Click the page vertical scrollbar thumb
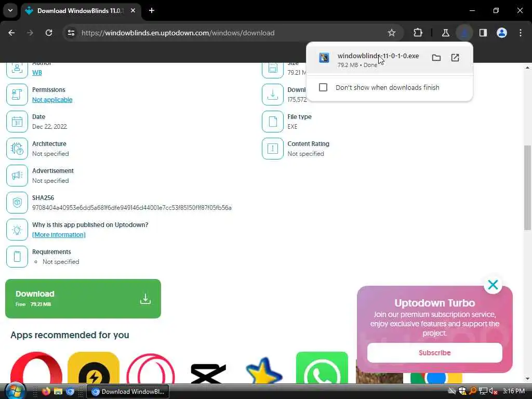The width and height of the screenshot is (532, 399). pyautogui.click(x=527, y=188)
